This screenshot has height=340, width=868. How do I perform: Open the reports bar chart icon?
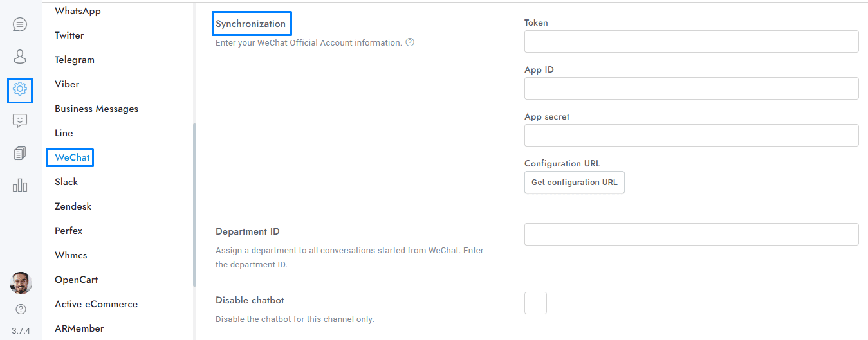click(20, 185)
